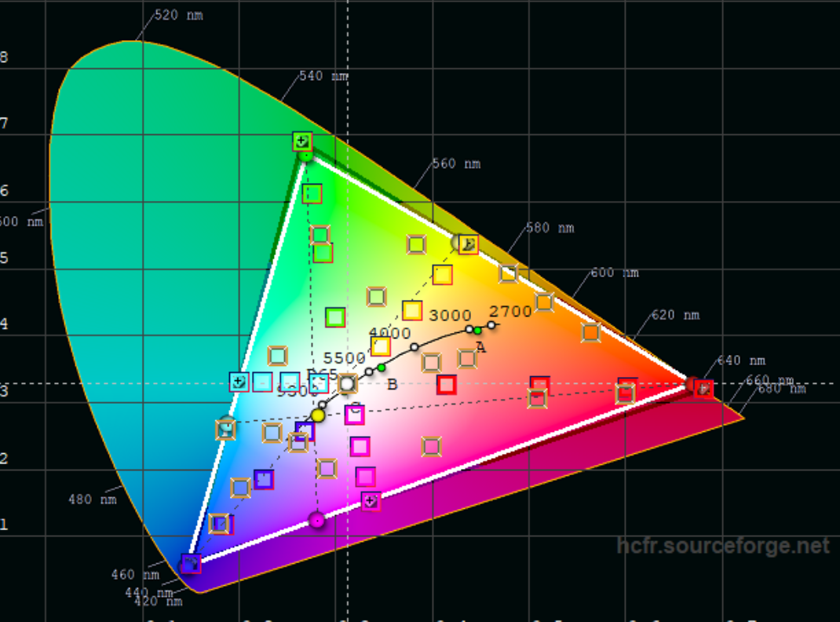Select the illuminant B label
This screenshot has height=622, width=840.
tap(392, 385)
